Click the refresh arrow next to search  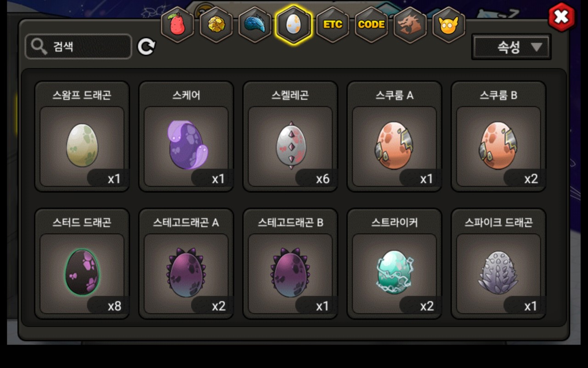(147, 46)
